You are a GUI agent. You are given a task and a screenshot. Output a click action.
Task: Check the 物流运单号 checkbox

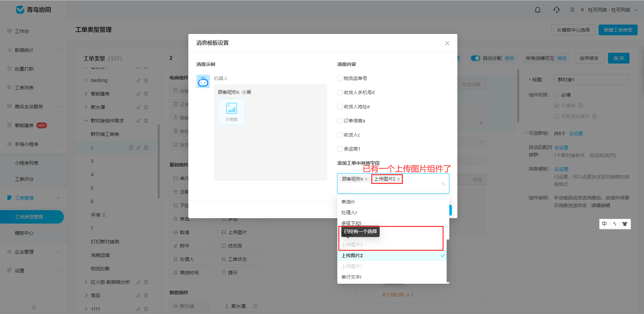click(340, 78)
